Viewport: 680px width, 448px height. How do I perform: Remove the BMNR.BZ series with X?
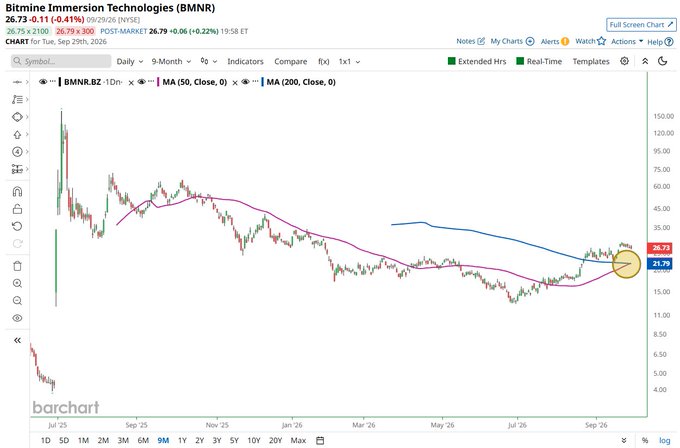click(131, 83)
